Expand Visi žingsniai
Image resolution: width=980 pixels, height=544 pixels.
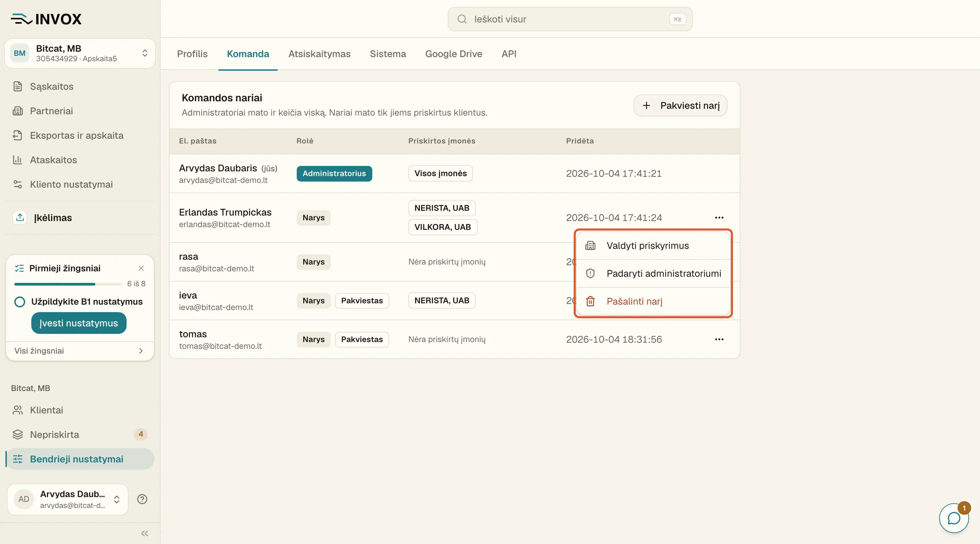[80, 351]
